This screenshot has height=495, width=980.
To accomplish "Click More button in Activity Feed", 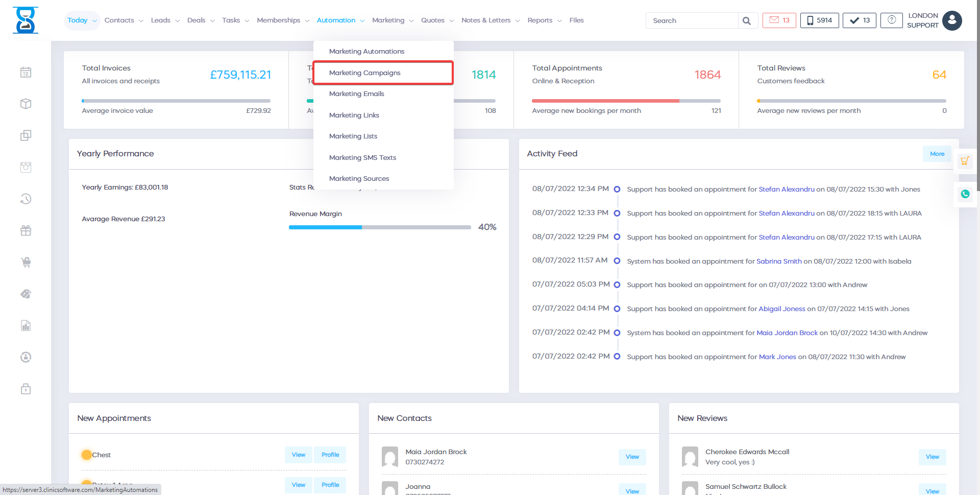I will pos(937,154).
